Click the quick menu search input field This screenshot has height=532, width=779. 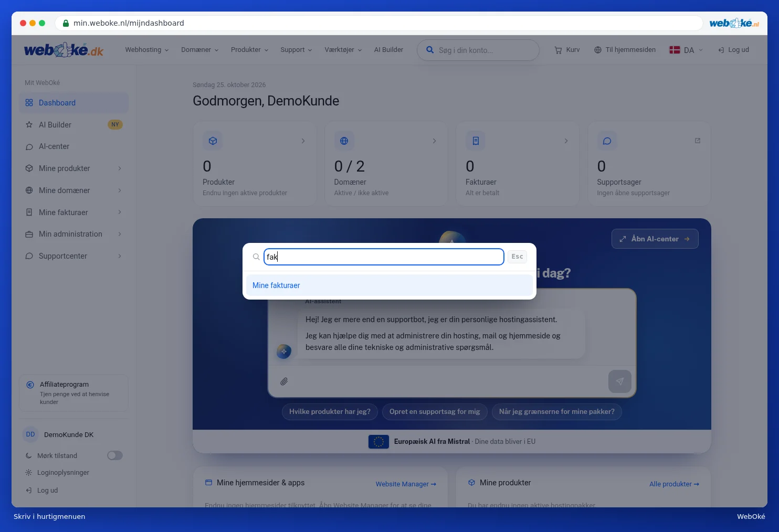point(384,257)
